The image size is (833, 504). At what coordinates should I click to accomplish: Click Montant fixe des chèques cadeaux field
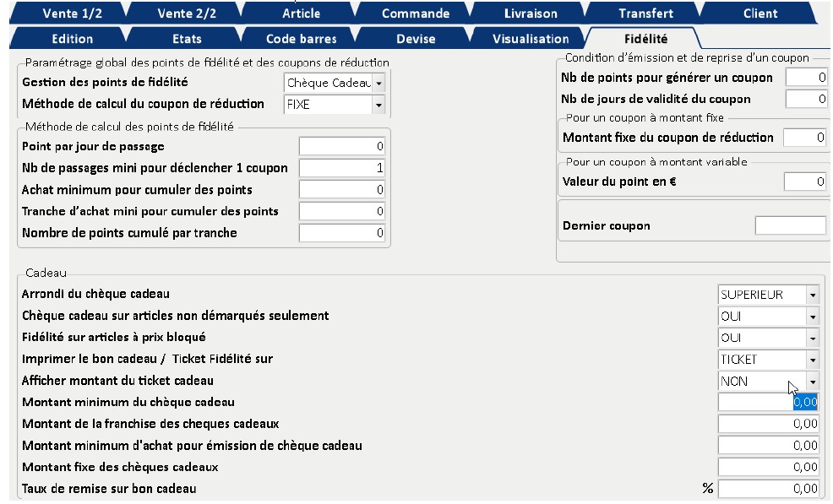pos(768,467)
